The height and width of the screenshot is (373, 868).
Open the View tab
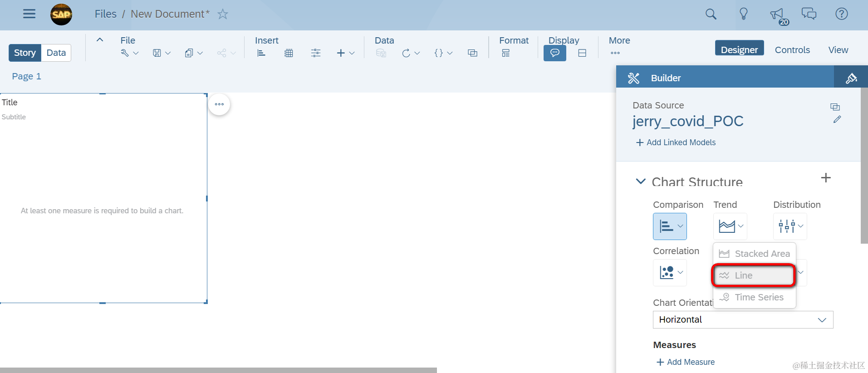tap(838, 50)
